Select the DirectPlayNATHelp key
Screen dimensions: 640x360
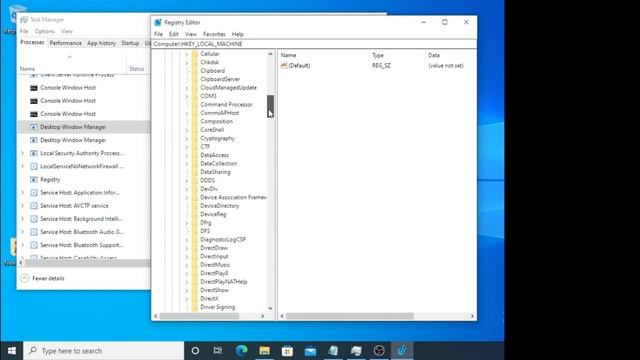tap(224, 282)
